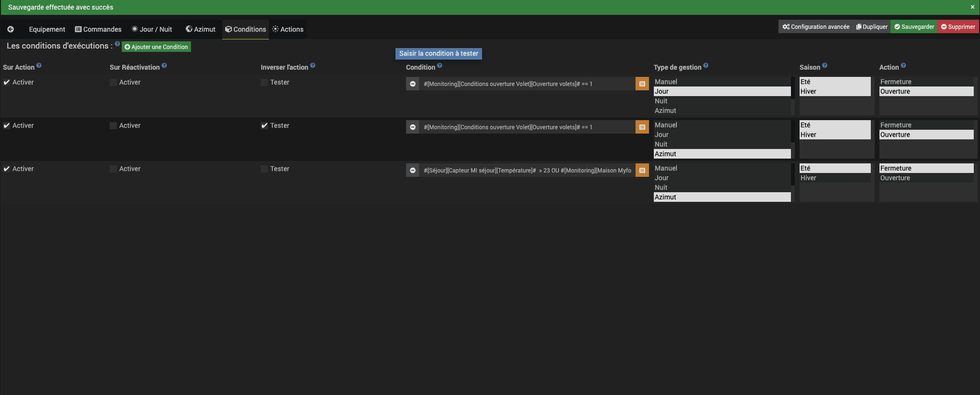Click the Séjour temperature condition field
980x395 pixels.
click(x=527, y=170)
